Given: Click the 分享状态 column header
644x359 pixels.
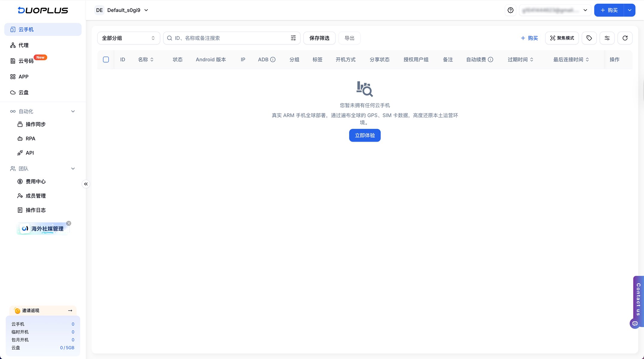Looking at the screenshot, I should pos(379,60).
